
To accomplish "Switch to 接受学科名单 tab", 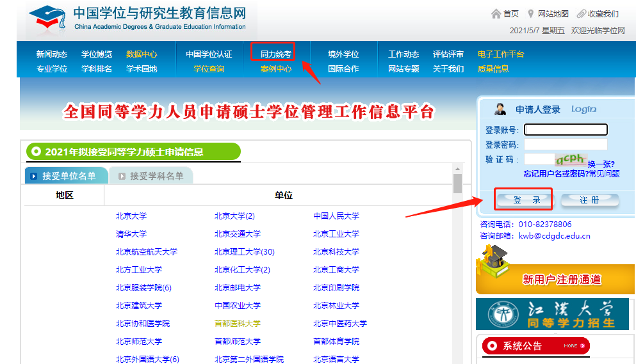I will click(151, 175).
